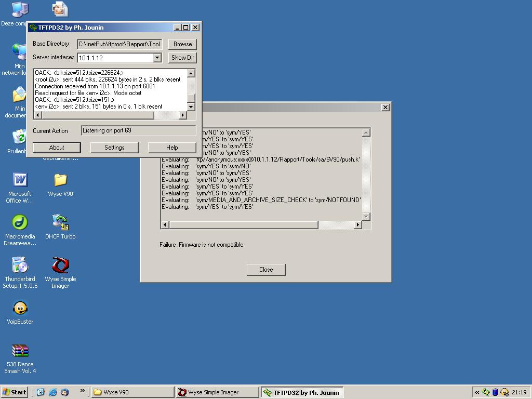Open the Microsoft Office Word desktop shortcut
The width and height of the screenshot is (532, 399).
(20, 188)
